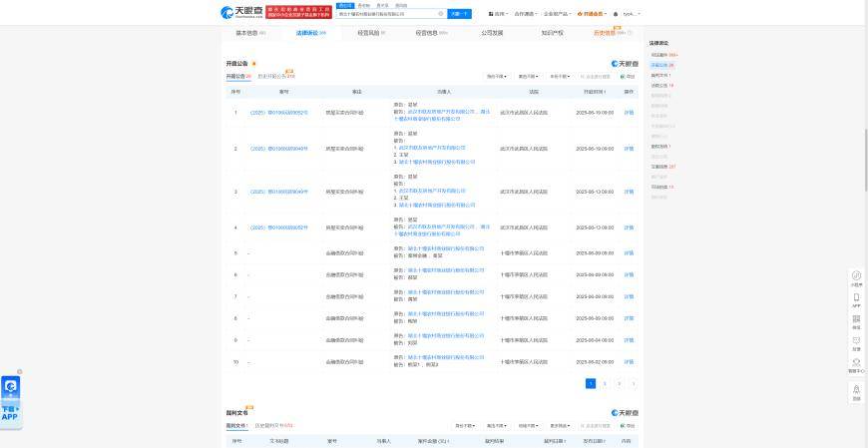Open the plaintiff bank link in row 9
Image resolution: width=868 pixels, height=448 pixels.
[x=446, y=335]
